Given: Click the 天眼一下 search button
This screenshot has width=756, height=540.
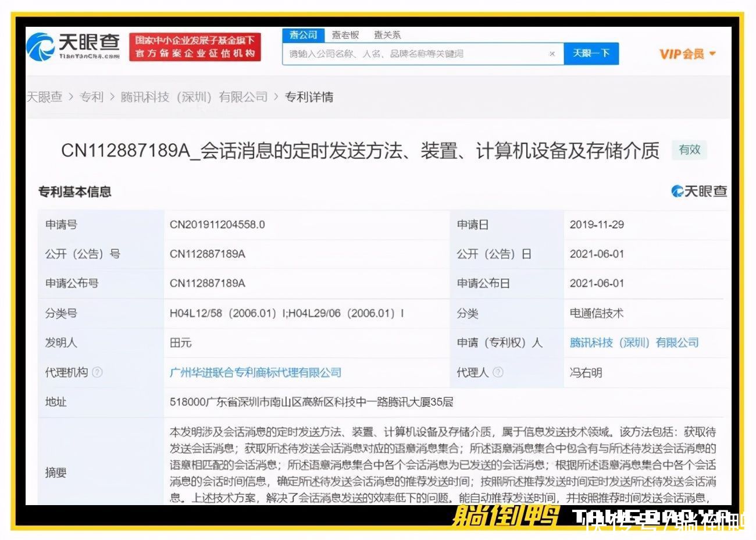Looking at the screenshot, I should pos(591,54).
